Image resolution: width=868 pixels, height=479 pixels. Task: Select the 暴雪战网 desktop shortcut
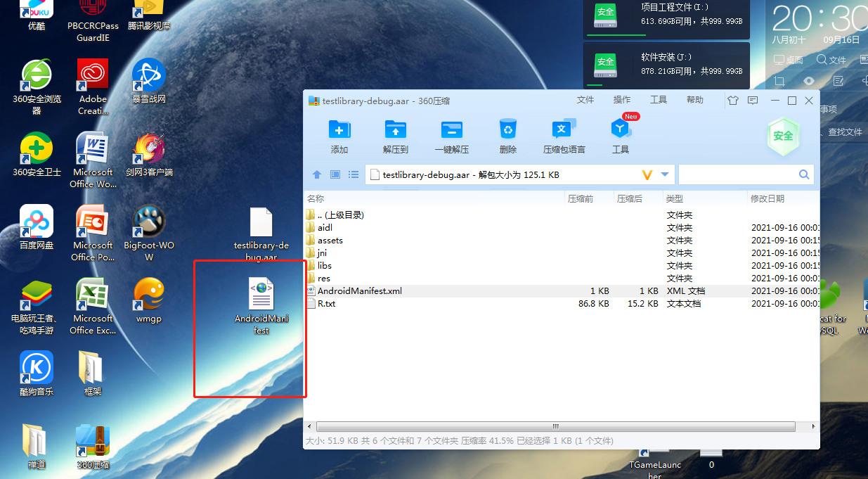[148, 80]
